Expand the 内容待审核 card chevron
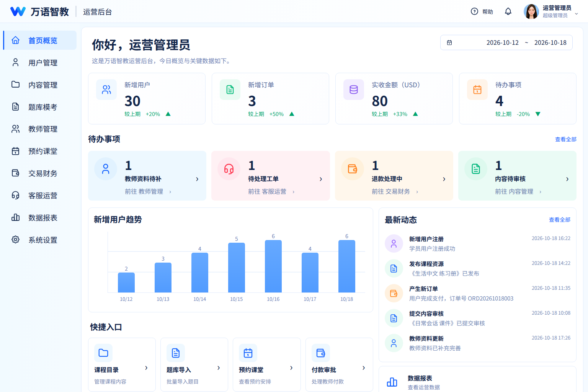This screenshot has width=588, height=392. [567, 179]
